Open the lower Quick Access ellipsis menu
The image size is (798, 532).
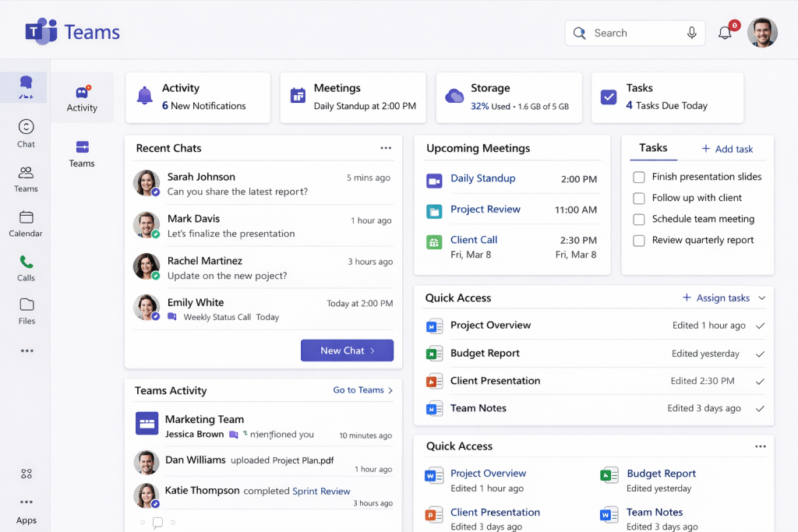click(x=760, y=446)
